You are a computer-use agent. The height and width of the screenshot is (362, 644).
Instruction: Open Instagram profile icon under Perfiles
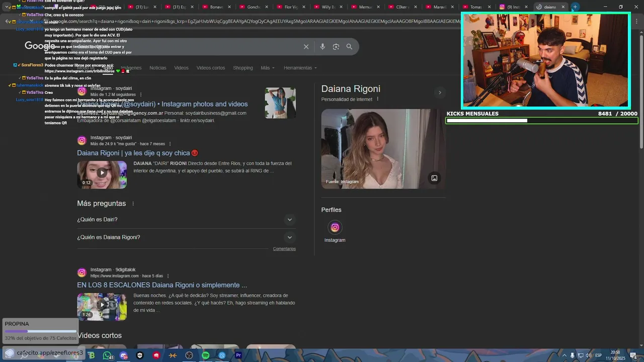point(335,227)
